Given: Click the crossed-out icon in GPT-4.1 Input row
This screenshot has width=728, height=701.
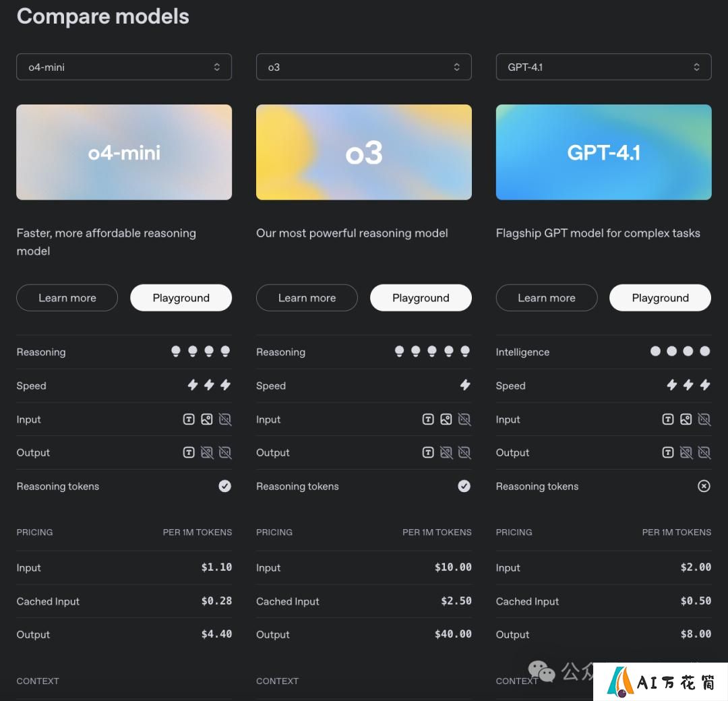Looking at the screenshot, I should [704, 419].
